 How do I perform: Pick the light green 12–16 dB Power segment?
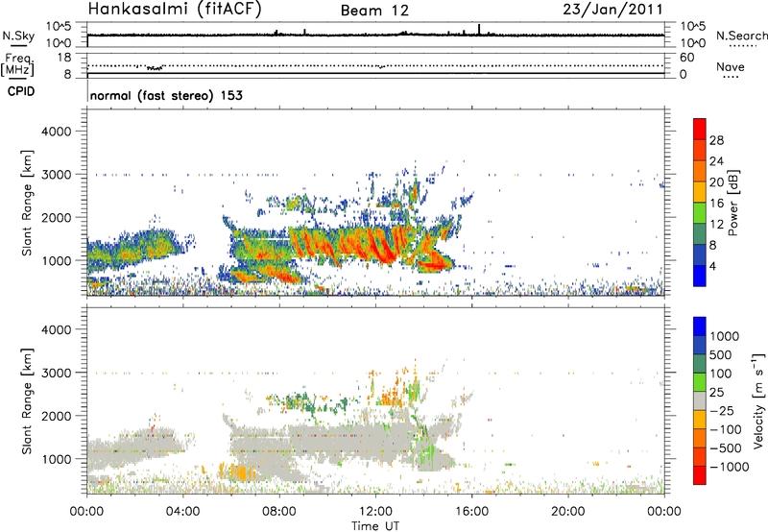pos(700,213)
